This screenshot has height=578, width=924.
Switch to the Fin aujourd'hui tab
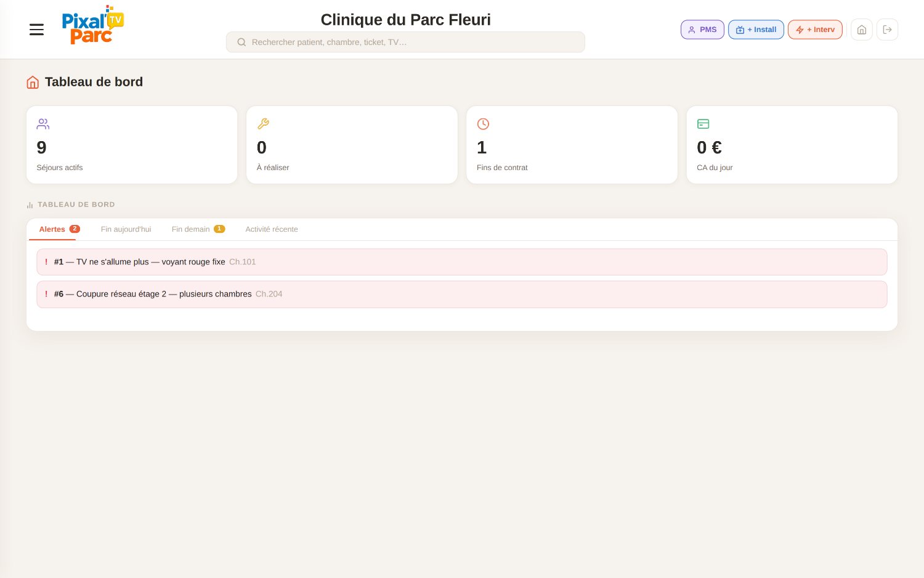tap(126, 229)
